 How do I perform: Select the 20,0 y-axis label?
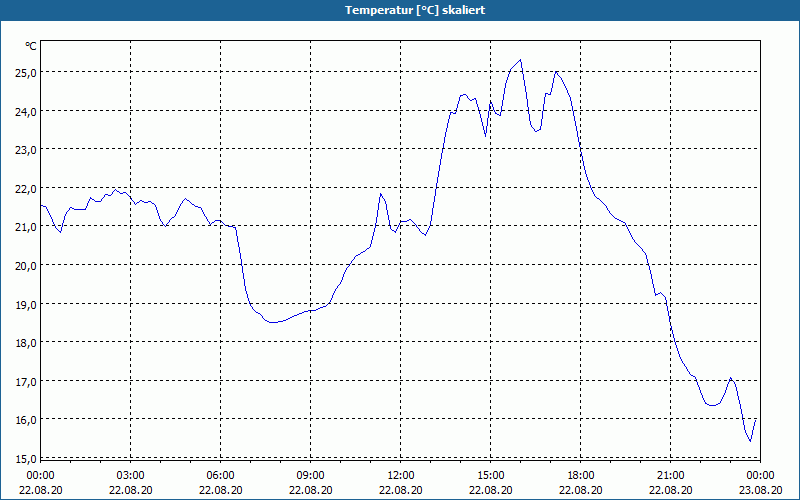26,266
